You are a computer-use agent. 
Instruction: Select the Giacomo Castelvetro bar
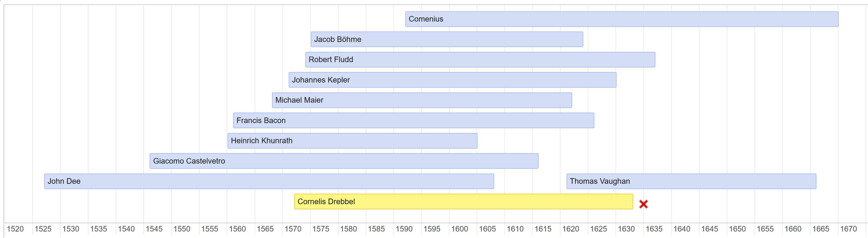coord(344,161)
